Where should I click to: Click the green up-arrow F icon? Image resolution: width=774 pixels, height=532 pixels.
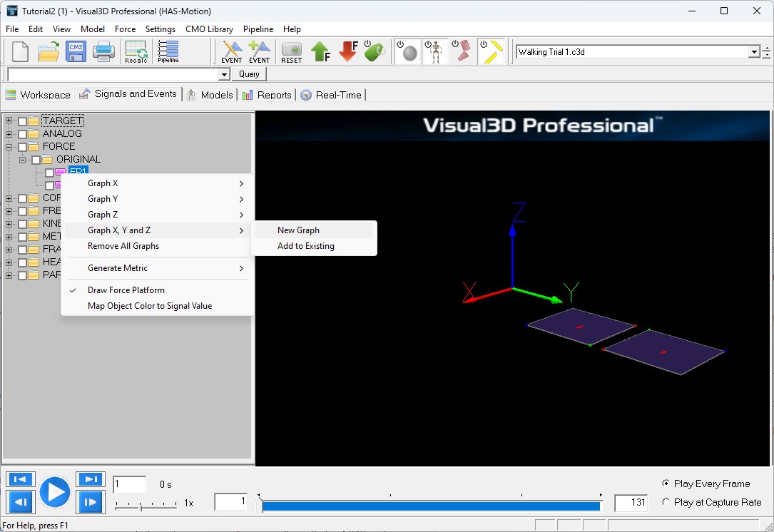click(321, 52)
